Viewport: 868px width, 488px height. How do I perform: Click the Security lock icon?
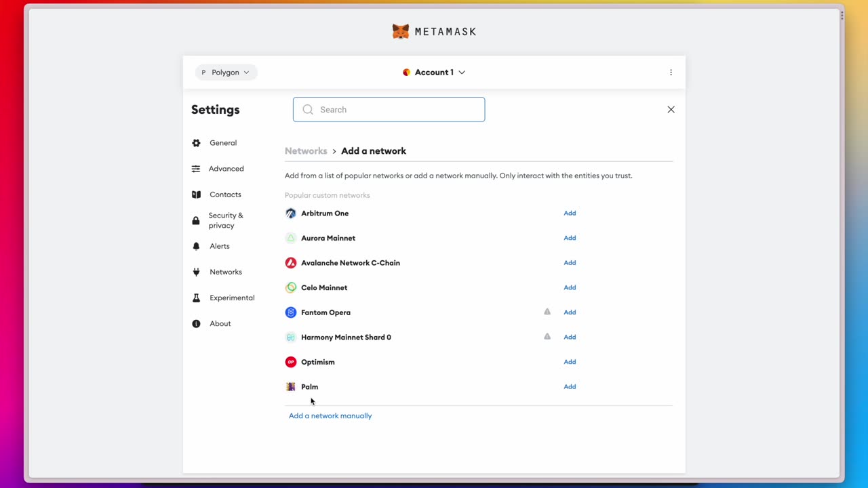[x=196, y=220]
